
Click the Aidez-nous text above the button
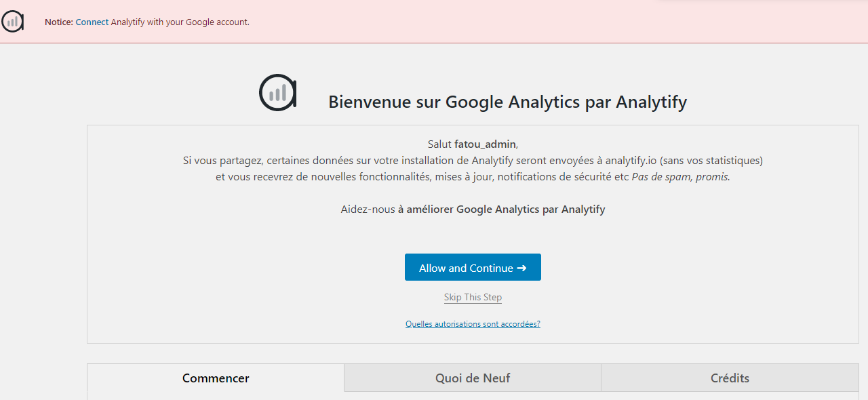tap(368, 209)
